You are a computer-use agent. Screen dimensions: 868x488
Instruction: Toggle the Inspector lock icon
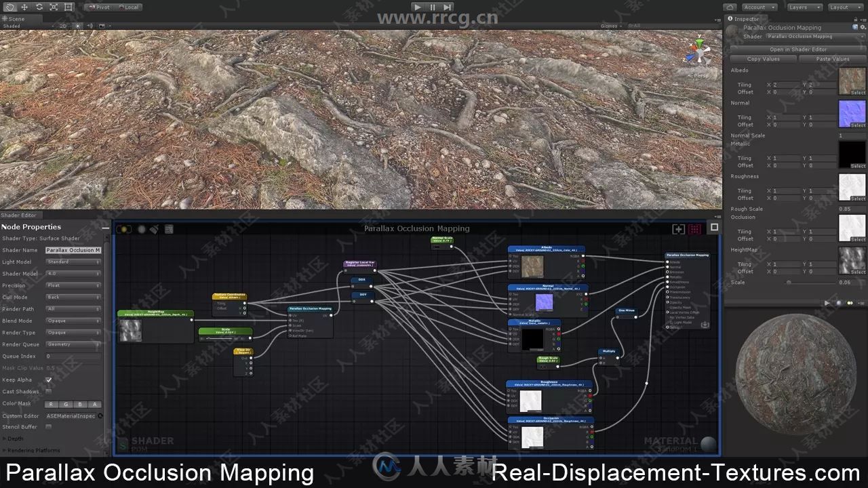(856, 18)
